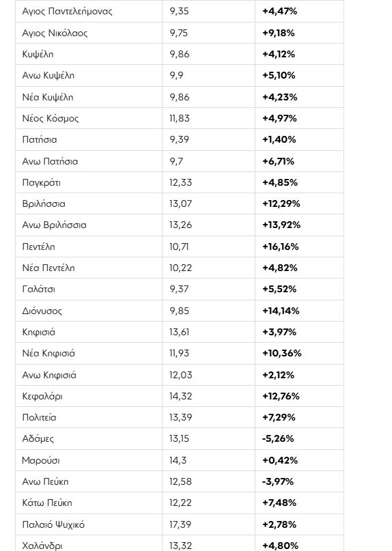Click the Νέα Κηφισιά +10,36% percentage
This screenshot has height=551, width=392.
click(281, 353)
